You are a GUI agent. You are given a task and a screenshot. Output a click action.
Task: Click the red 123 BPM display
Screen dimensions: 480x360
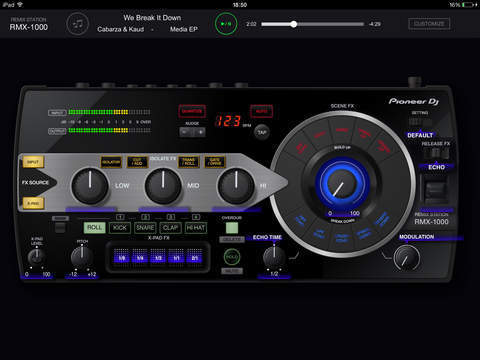click(x=228, y=121)
